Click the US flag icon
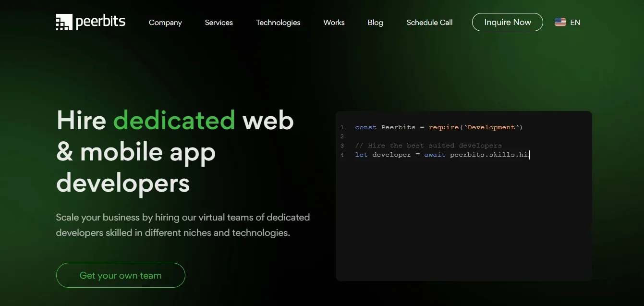The width and height of the screenshot is (644, 306). point(560,22)
